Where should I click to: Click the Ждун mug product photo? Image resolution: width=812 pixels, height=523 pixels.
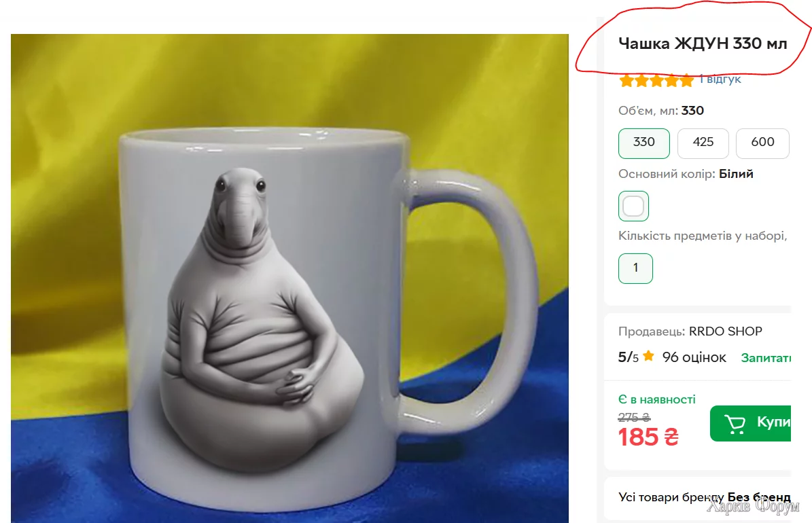(289, 278)
